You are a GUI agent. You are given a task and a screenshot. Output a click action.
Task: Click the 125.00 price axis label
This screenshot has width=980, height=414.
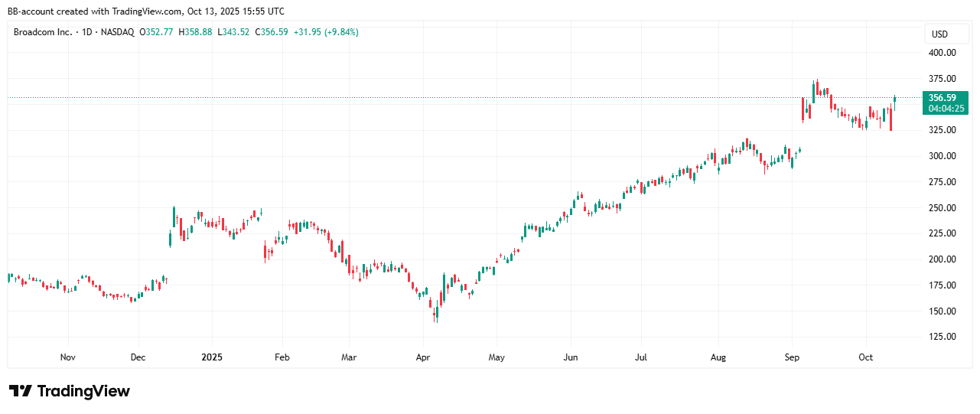tap(941, 337)
